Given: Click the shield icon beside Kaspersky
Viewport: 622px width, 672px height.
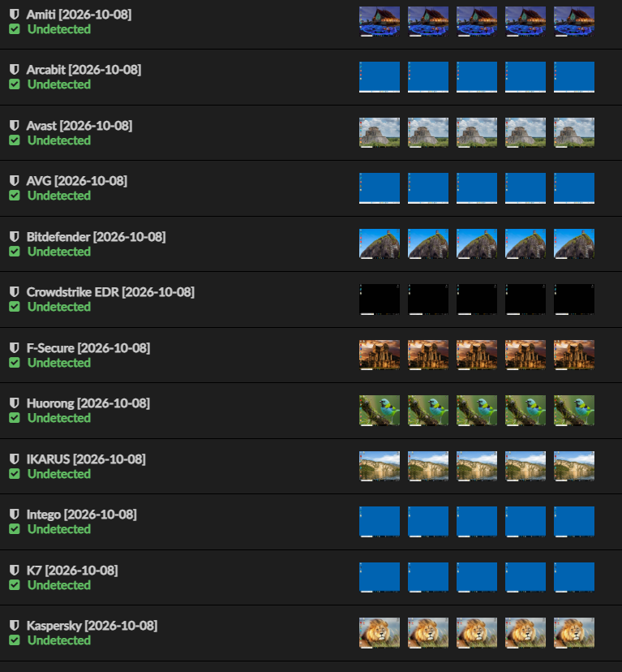Looking at the screenshot, I should point(14,625).
